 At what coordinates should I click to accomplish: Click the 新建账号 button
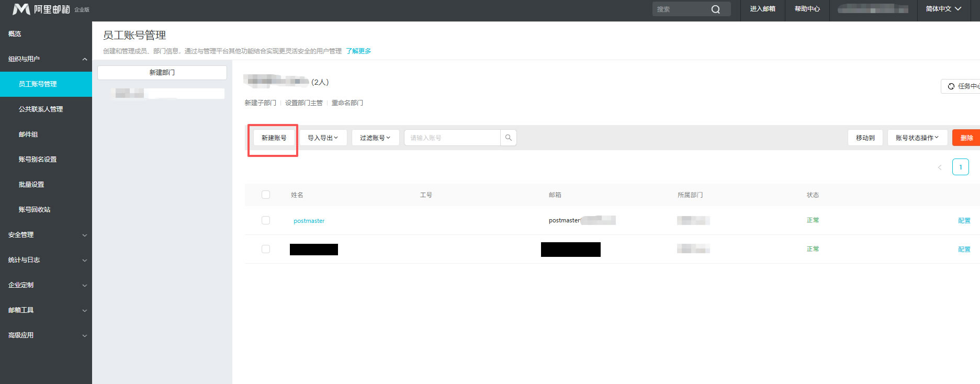(274, 138)
